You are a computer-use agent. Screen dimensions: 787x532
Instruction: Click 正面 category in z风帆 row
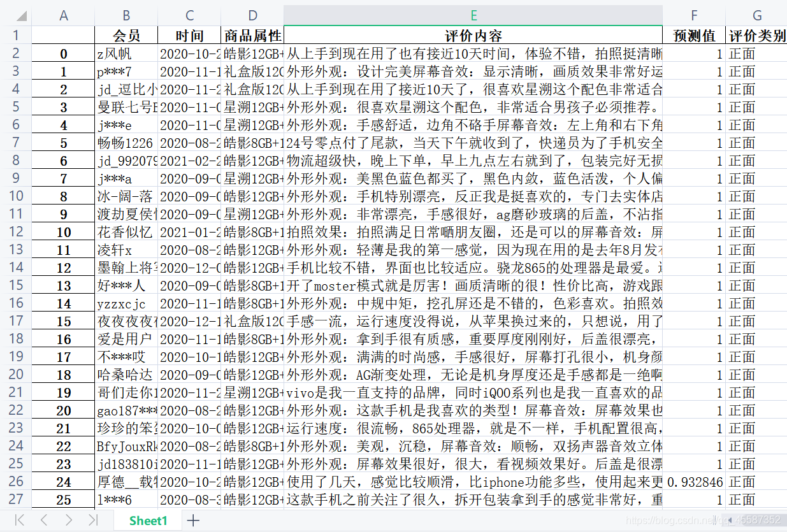[756, 54]
